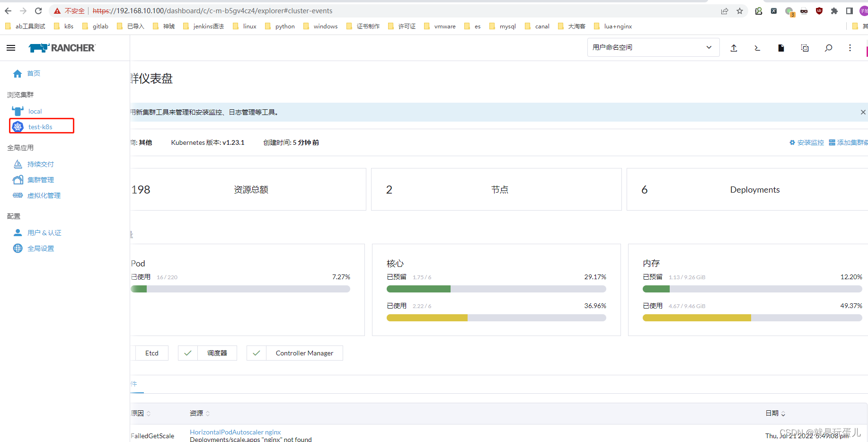
Task: Open the Deployments card
Action: click(747, 189)
